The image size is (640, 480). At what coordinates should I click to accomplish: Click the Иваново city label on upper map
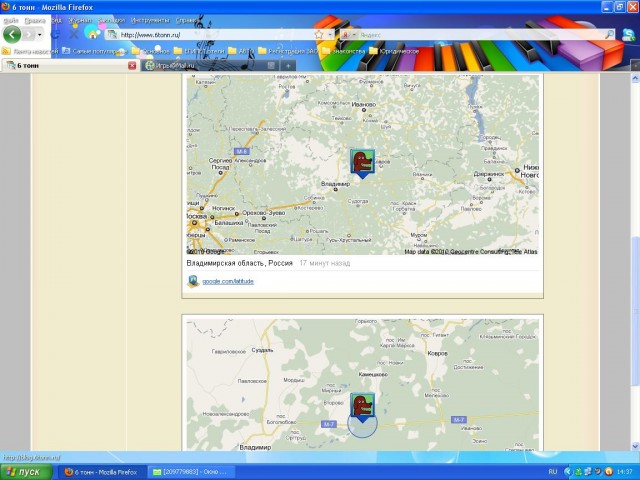pos(363,104)
